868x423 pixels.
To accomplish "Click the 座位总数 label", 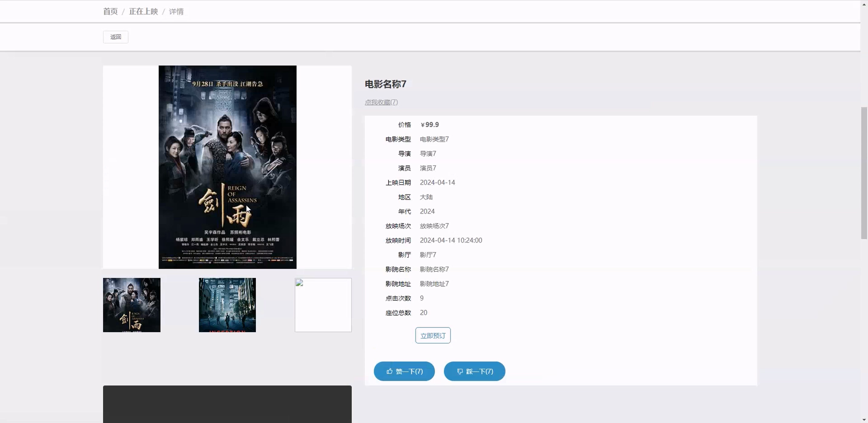I will pos(398,313).
